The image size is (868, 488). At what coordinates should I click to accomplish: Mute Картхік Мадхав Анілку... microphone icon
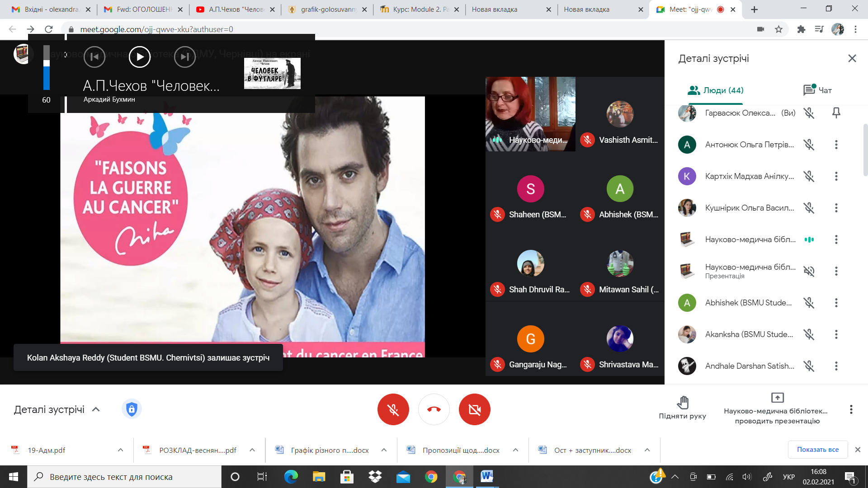[809, 176]
